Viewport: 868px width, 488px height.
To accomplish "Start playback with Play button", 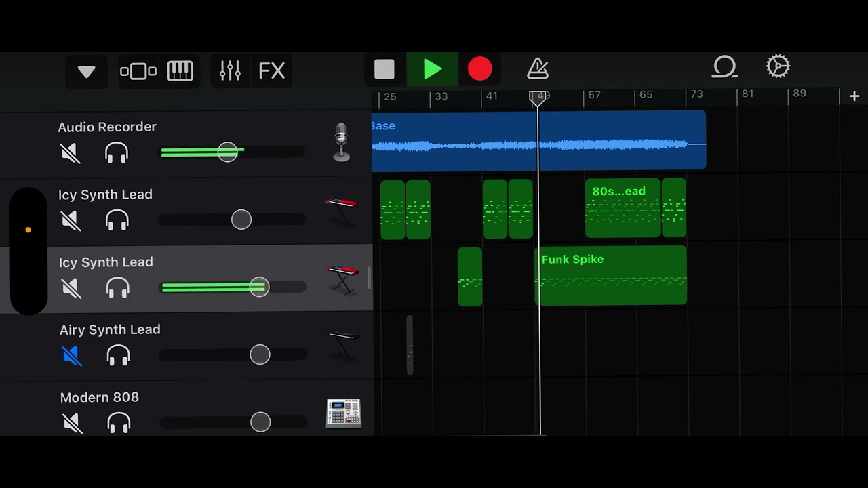I will tap(432, 69).
